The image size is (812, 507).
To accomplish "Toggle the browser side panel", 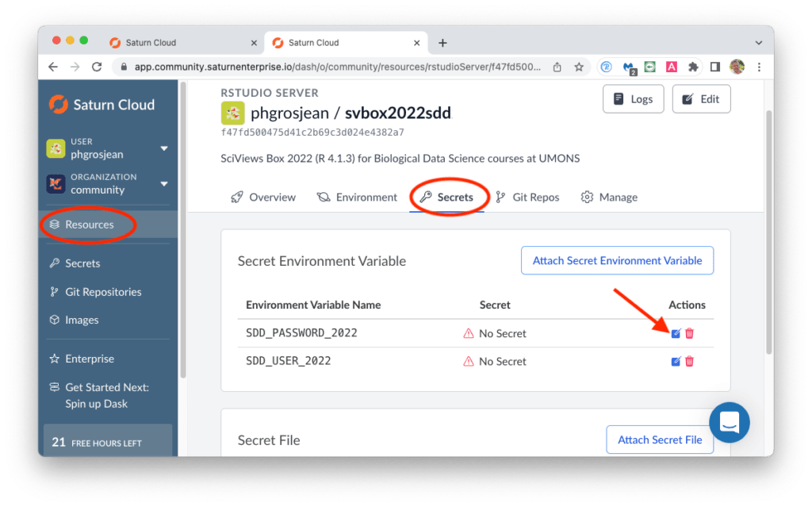I will click(715, 67).
